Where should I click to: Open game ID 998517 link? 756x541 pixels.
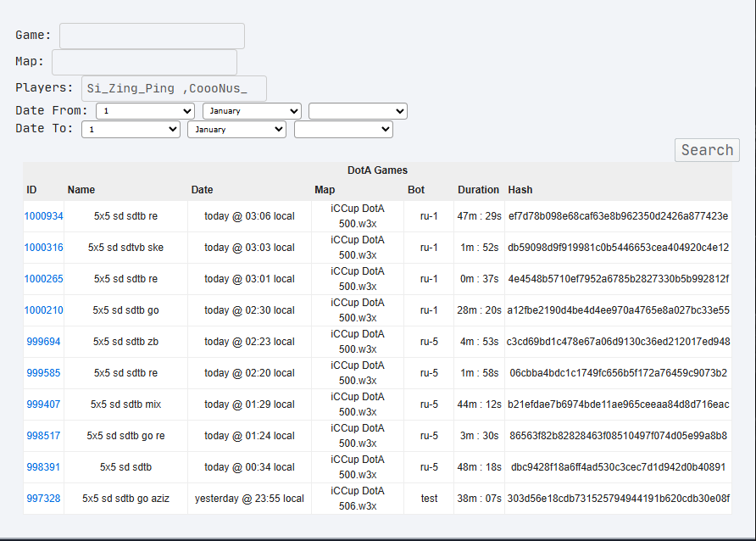point(43,435)
